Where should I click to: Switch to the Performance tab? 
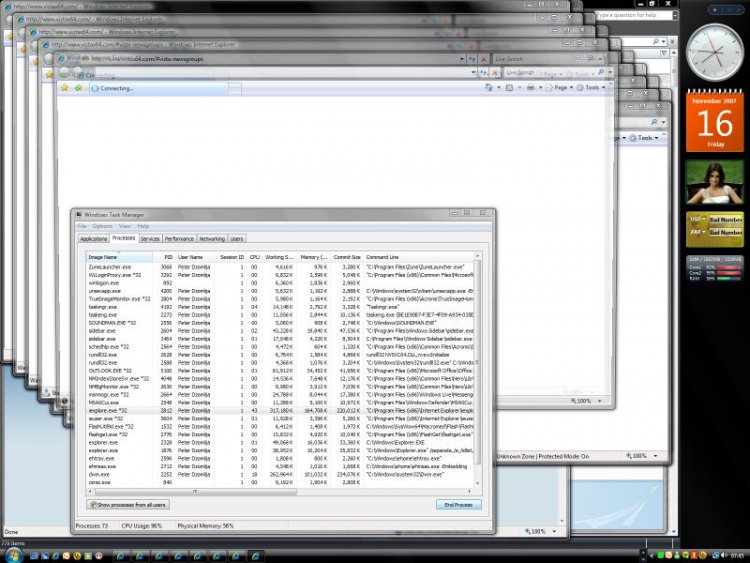tap(179, 239)
